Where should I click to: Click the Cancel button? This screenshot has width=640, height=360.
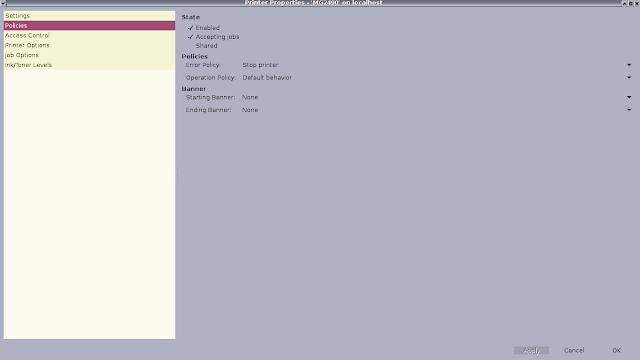574,350
